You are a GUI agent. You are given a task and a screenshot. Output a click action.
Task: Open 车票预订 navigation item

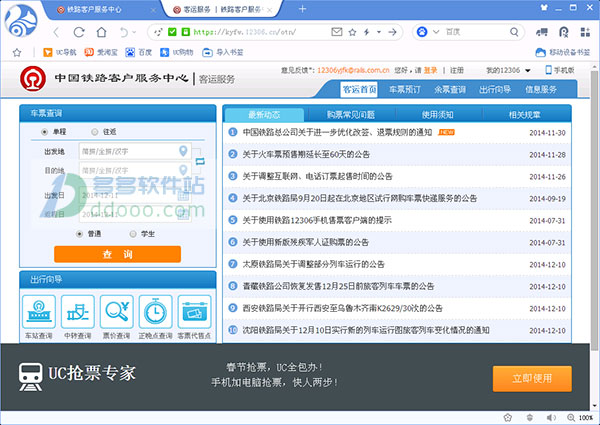(x=404, y=90)
